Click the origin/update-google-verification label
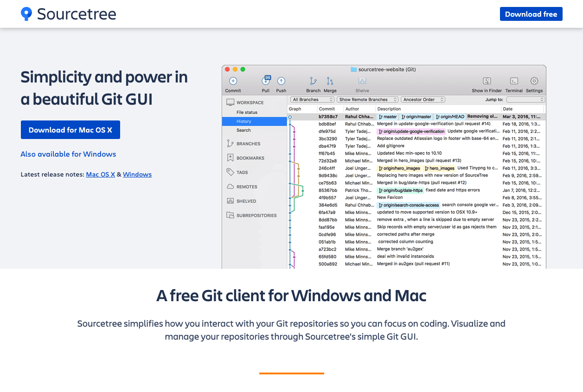 (411, 131)
